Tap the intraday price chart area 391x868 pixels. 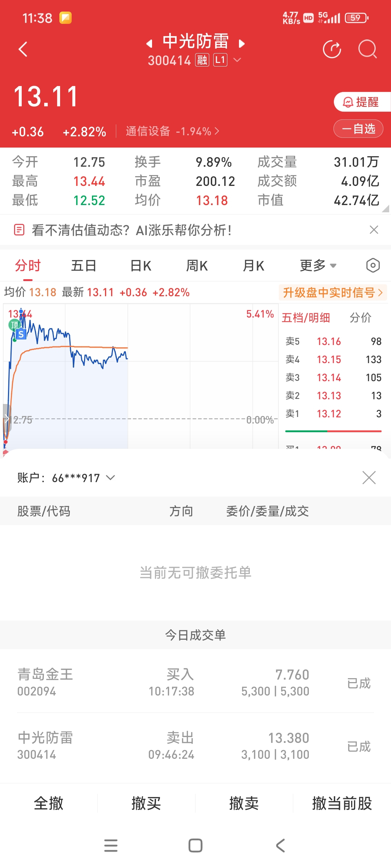(x=140, y=376)
